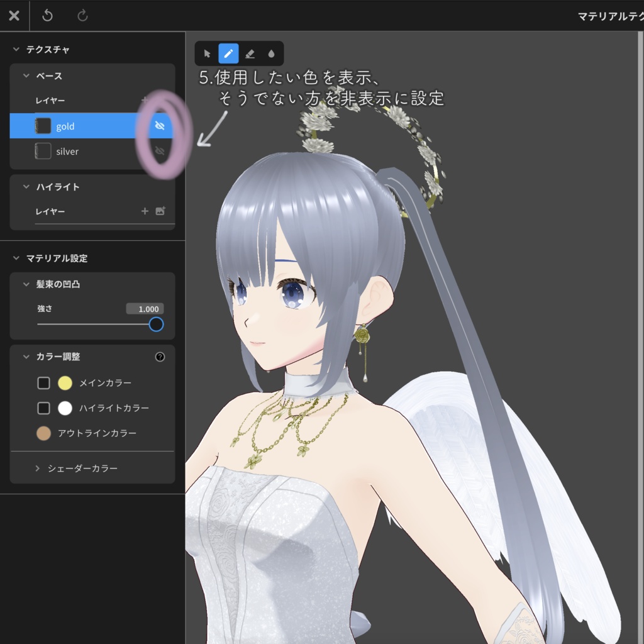Viewport: 644px width, 644px height.
Task: Show the silver layer
Action: [x=160, y=151]
